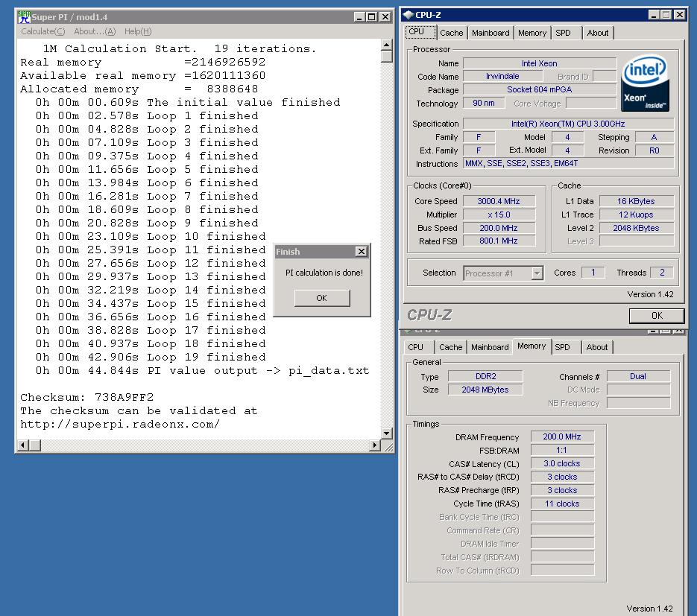The width and height of the screenshot is (697, 616).
Task: Switch to Memory tab in top CPU-Z window
Action: point(532,33)
